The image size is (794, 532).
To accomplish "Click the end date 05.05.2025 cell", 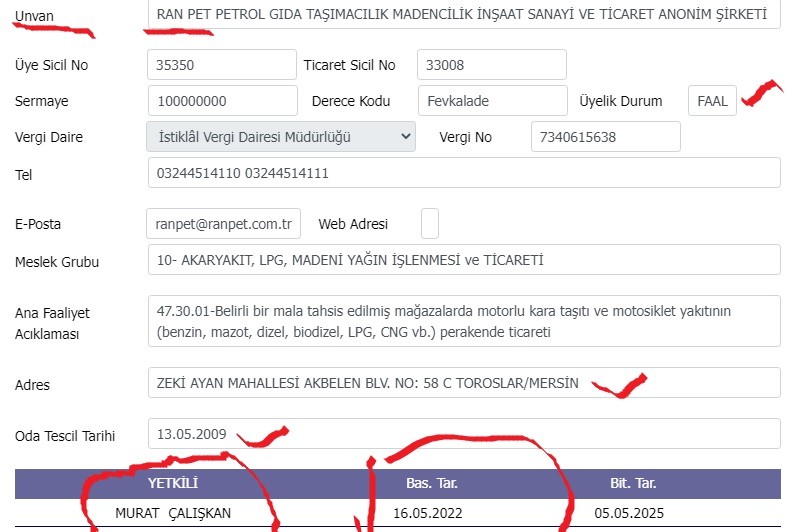I will pyautogui.click(x=629, y=513).
